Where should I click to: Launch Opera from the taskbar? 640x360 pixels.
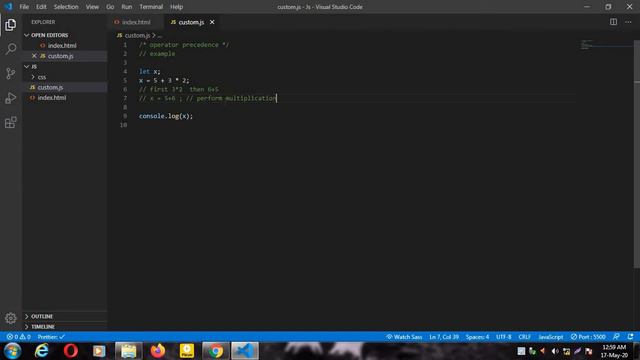tap(71, 351)
